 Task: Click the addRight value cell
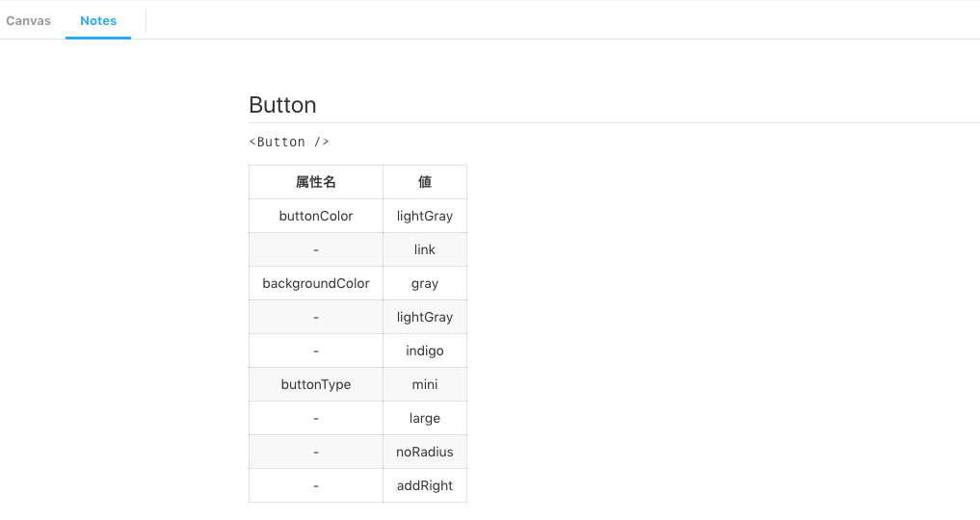tap(425, 485)
